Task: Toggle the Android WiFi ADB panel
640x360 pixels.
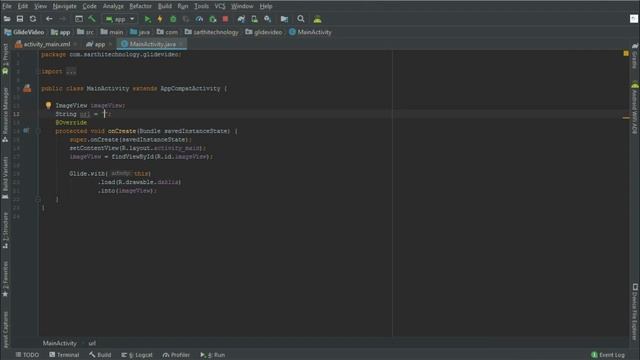Action: pos(634,108)
